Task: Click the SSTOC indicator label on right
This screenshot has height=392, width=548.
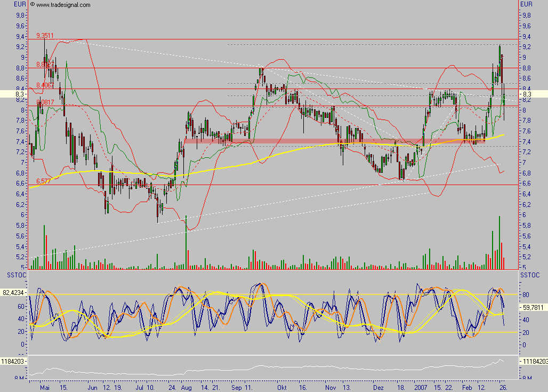Action: click(x=529, y=274)
